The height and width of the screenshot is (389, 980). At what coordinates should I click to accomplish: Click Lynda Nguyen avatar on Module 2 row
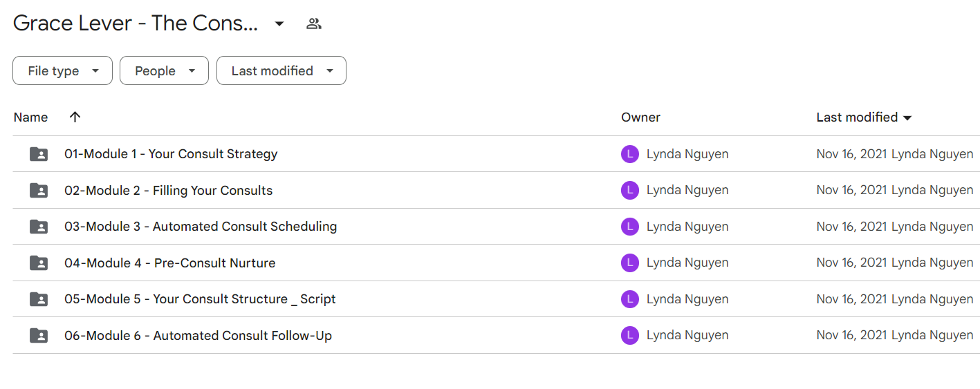630,190
